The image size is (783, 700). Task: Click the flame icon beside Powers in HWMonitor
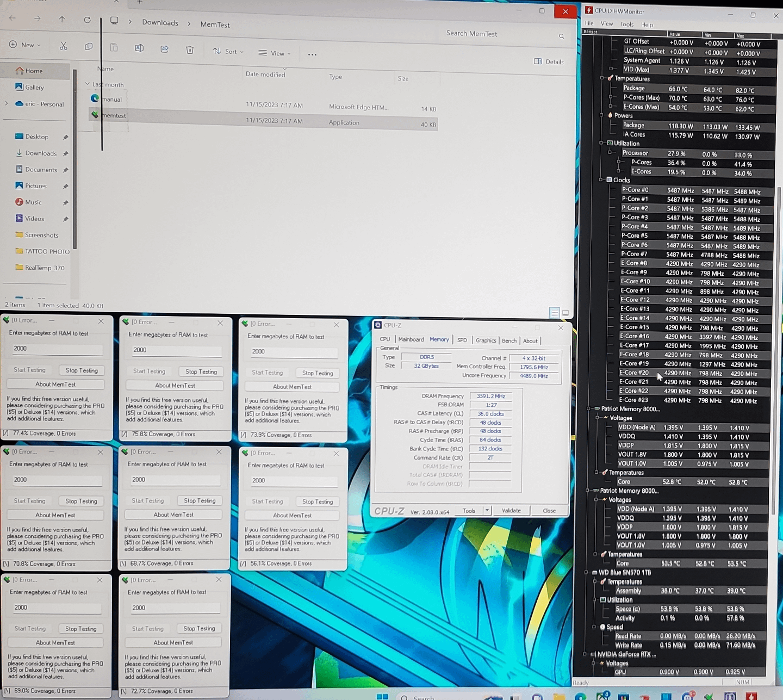[610, 115]
